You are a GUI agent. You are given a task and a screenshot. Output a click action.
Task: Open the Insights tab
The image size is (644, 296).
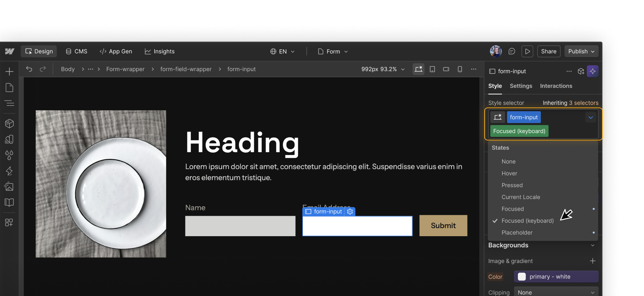pyautogui.click(x=159, y=51)
